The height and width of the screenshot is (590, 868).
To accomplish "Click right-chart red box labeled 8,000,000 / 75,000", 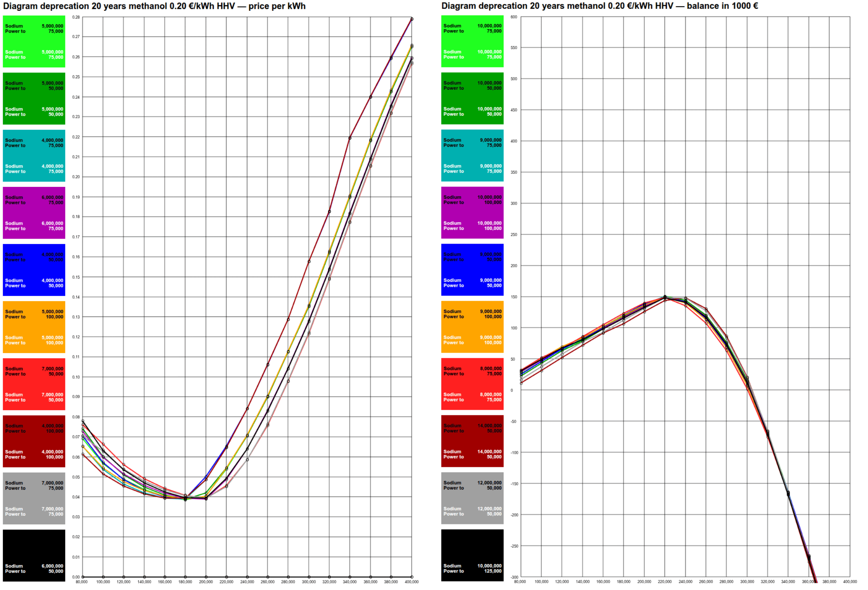I will pos(472,384).
